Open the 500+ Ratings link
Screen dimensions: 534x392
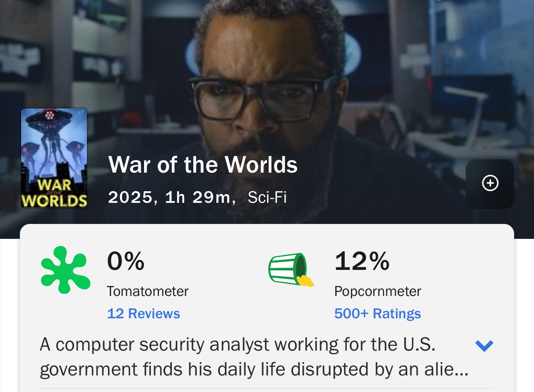(378, 313)
